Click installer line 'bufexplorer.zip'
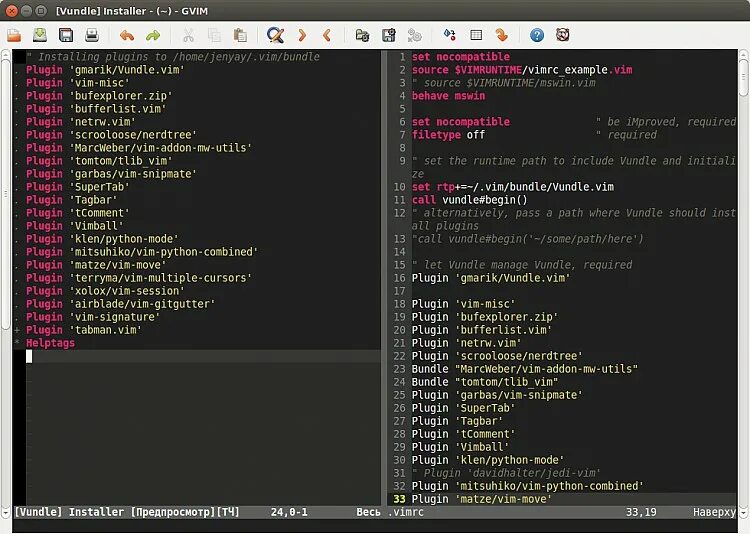 99,96
